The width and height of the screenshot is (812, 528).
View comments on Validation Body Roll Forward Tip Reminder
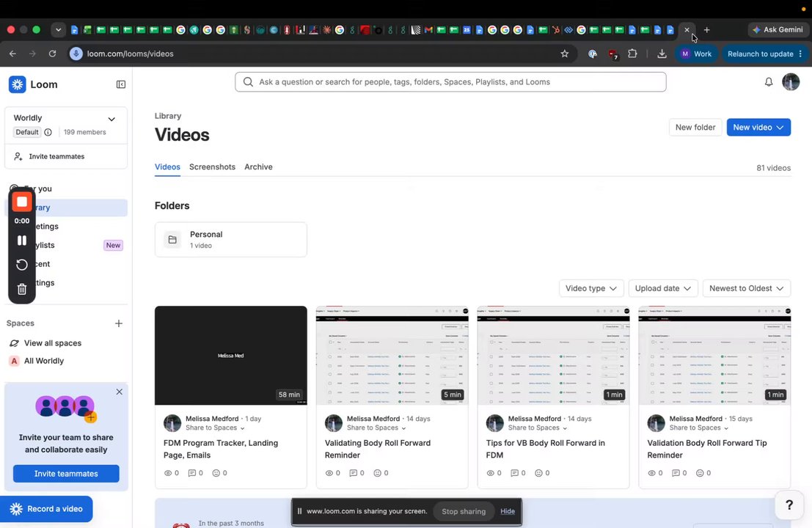click(679, 472)
